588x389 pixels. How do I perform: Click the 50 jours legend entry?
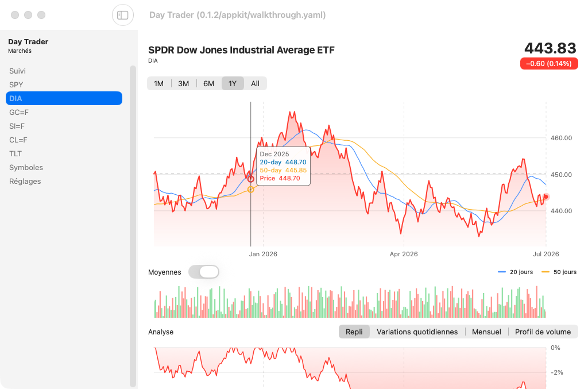pyautogui.click(x=559, y=272)
